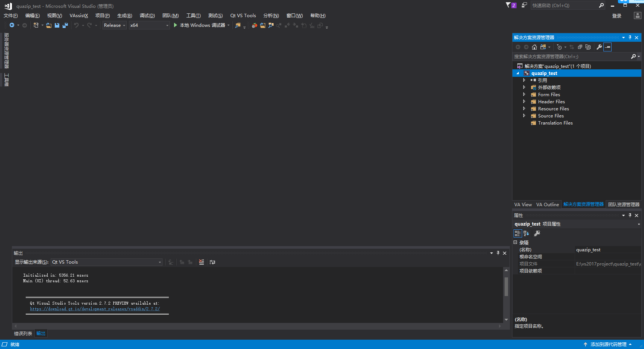
Task: Click the Find Symbol magnifier icon
Action: click(271, 25)
